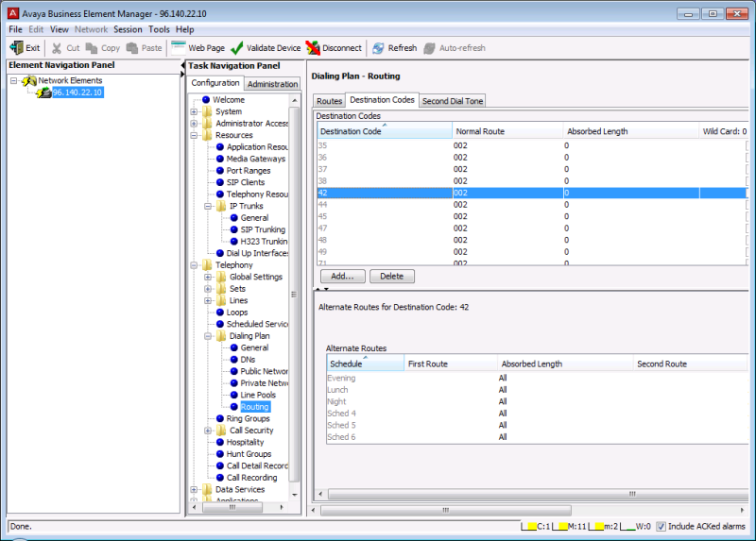Click the task tree vertical scrollbar thumb
The image size is (756, 541).
(x=294, y=294)
